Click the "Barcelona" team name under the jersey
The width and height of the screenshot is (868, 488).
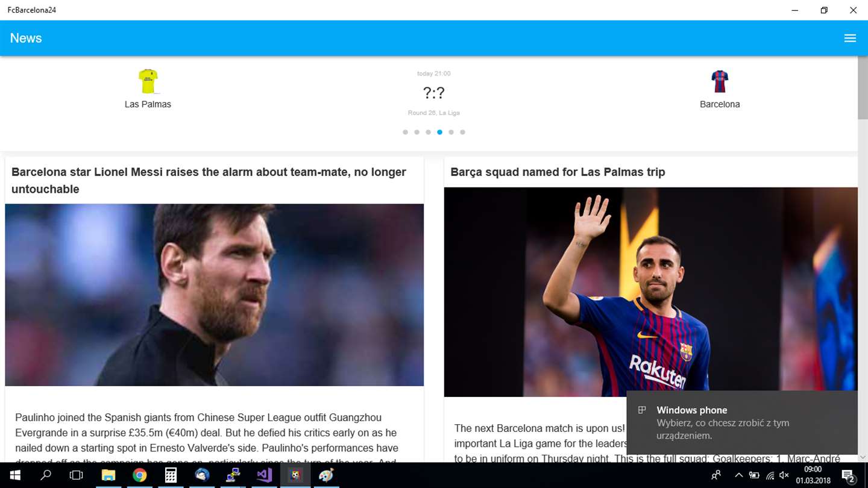point(720,104)
